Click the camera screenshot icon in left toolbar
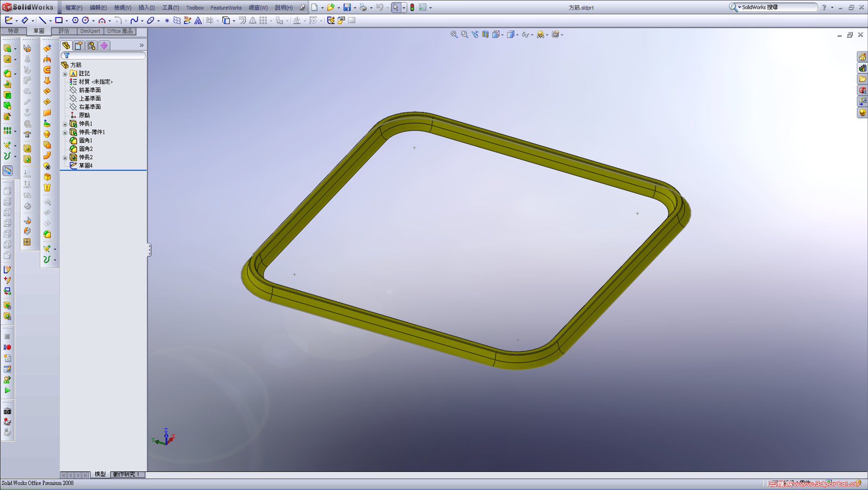This screenshot has height=490, width=868. click(7, 411)
